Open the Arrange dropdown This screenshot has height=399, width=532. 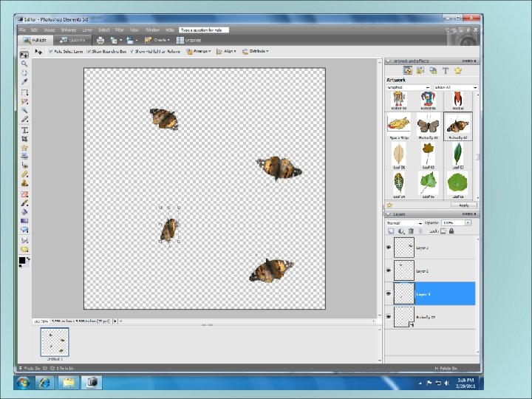(199, 52)
